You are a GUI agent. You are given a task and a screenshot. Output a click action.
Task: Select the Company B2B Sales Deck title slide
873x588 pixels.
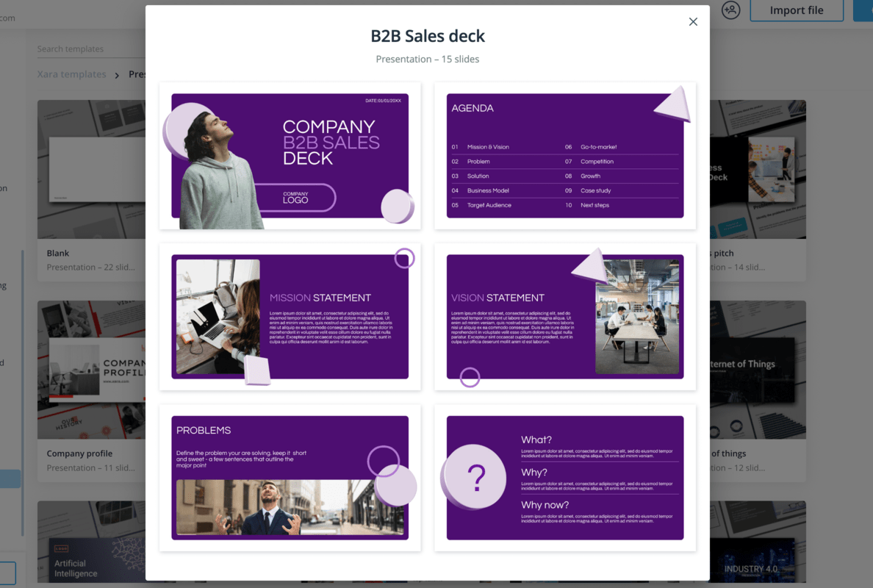290,156
